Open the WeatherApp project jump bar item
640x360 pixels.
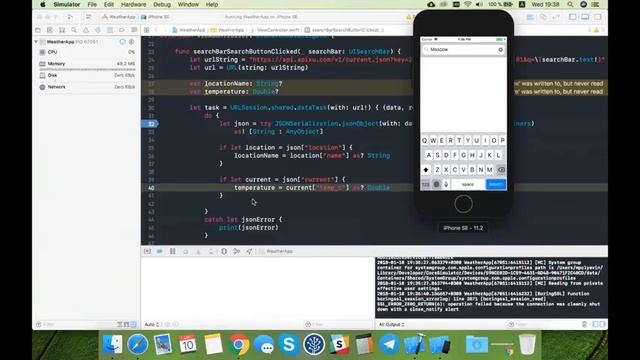[x=189, y=30]
